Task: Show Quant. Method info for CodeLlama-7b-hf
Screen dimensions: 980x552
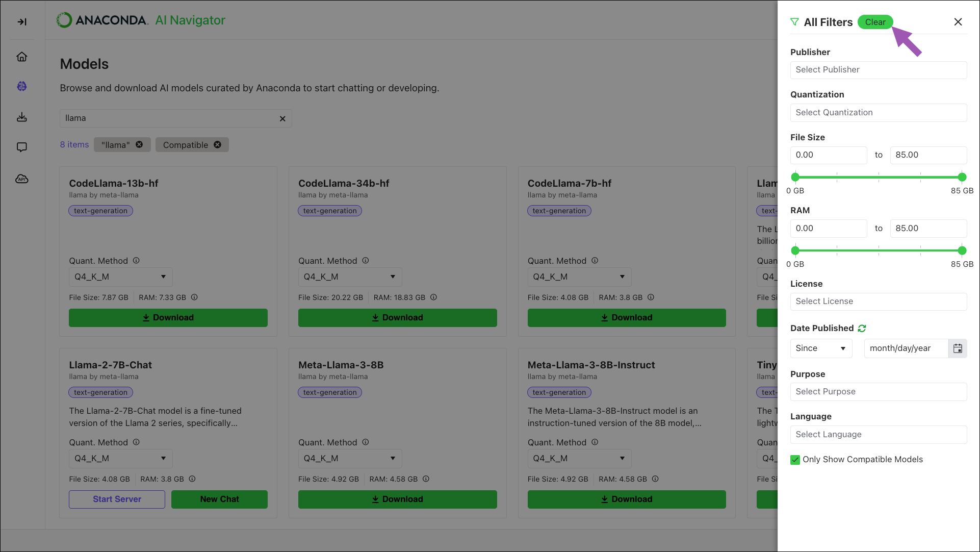Action: click(595, 260)
